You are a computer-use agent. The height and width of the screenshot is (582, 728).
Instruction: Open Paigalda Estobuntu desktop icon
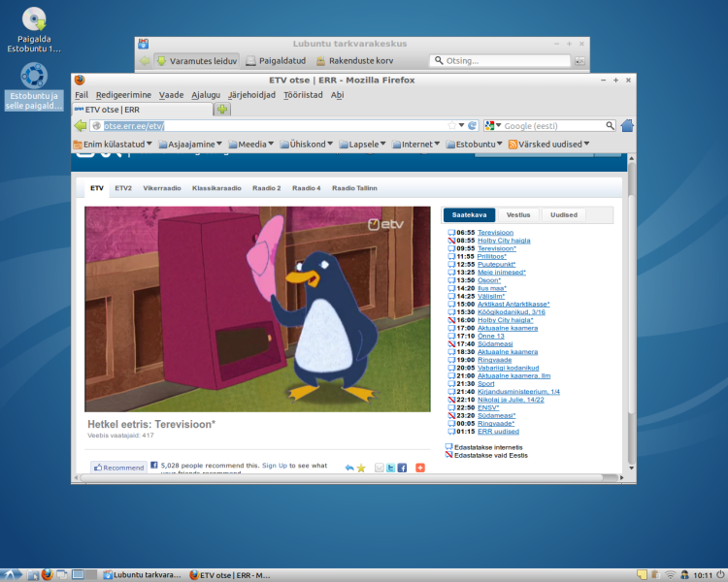pos(34,30)
